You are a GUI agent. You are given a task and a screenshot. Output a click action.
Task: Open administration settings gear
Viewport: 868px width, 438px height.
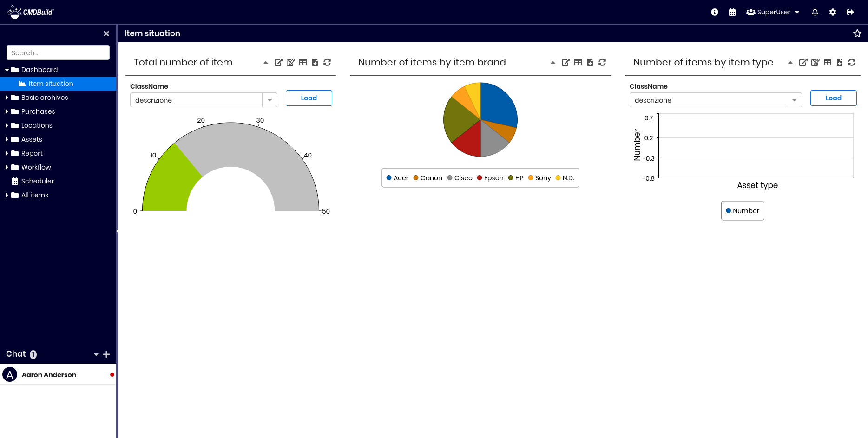(833, 12)
